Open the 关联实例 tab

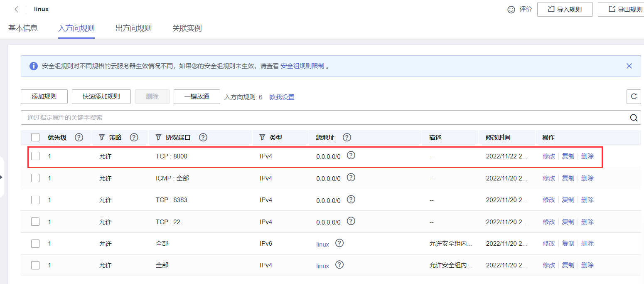[187, 28]
